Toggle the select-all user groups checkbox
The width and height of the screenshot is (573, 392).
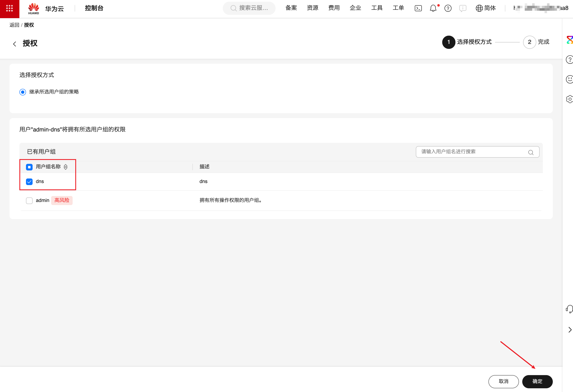tap(29, 167)
